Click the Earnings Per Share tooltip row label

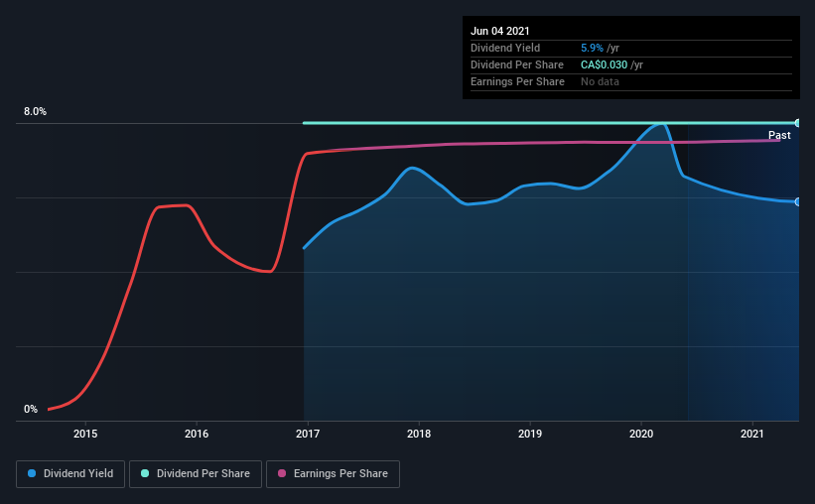[x=518, y=81]
